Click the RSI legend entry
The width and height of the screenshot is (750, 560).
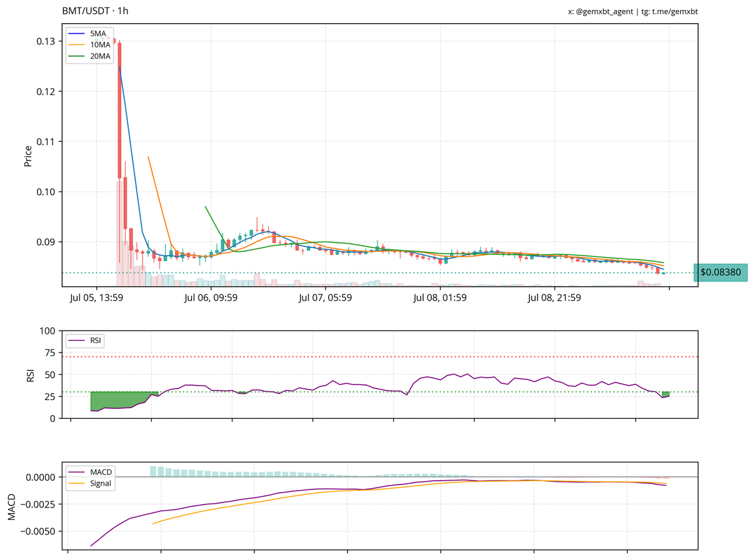point(86,341)
